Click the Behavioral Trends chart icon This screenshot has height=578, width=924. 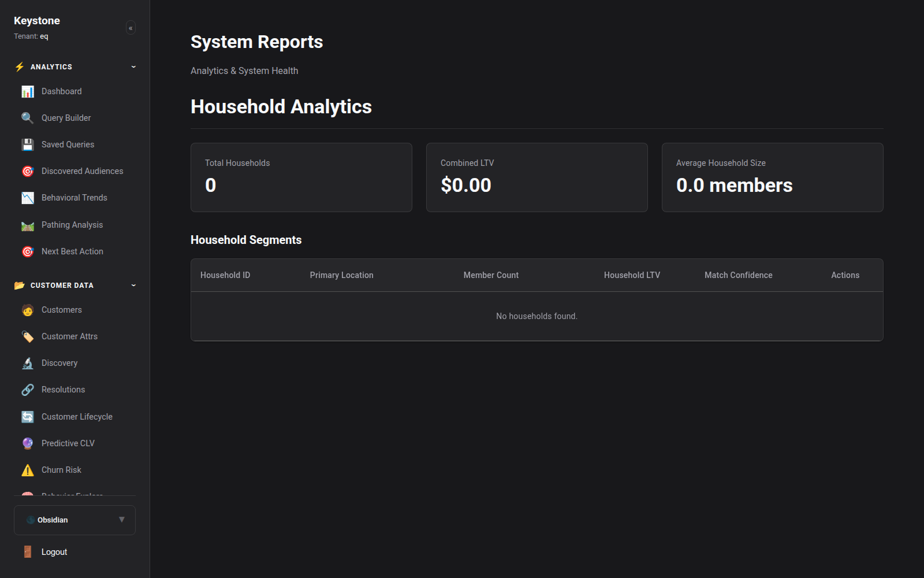(28, 198)
